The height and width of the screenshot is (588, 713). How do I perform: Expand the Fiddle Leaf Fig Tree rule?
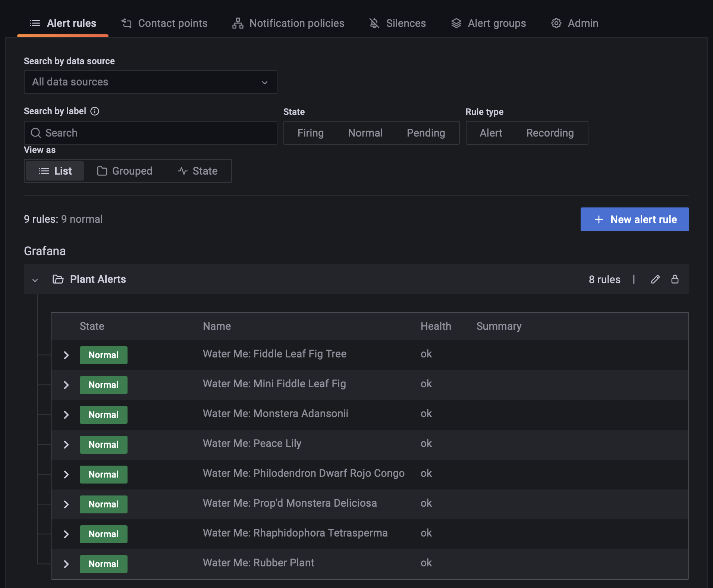(66, 355)
